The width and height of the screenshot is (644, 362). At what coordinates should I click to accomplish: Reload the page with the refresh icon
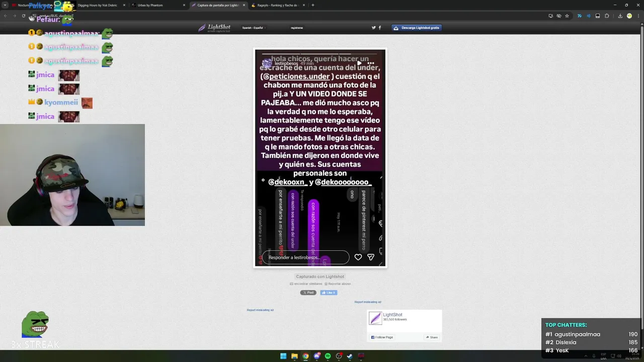pos(23,16)
